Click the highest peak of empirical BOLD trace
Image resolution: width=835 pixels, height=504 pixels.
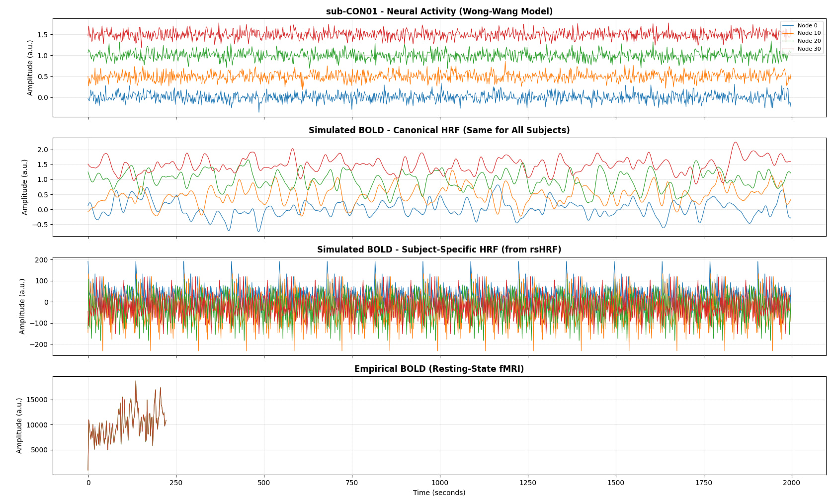[x=136, y=381]
